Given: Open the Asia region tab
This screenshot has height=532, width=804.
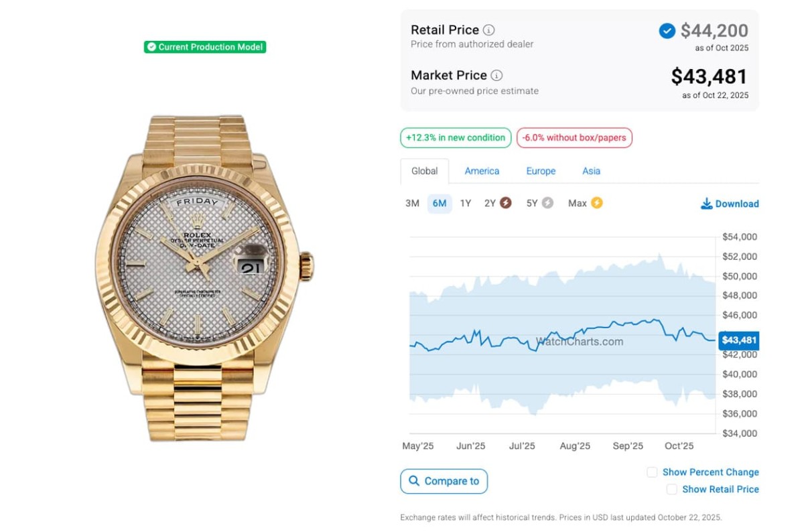Looking at the screenshot, I should [x=591, y=171].
